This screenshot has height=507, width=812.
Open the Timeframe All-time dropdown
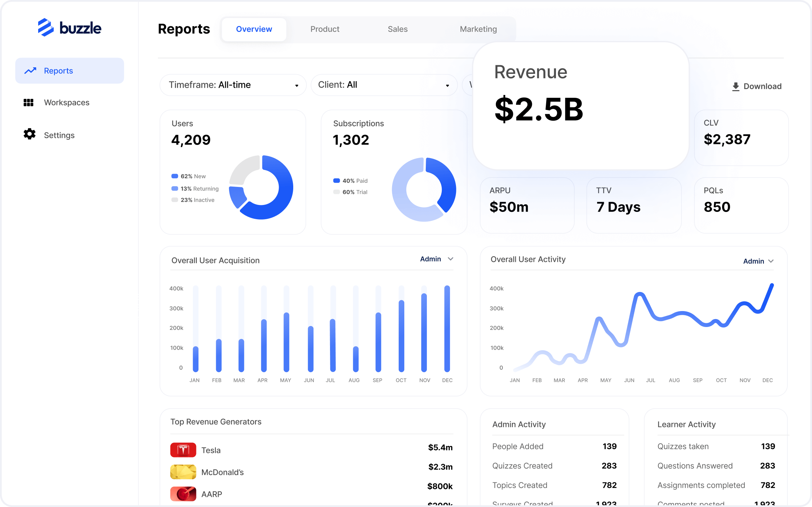[x=233, y=85]
